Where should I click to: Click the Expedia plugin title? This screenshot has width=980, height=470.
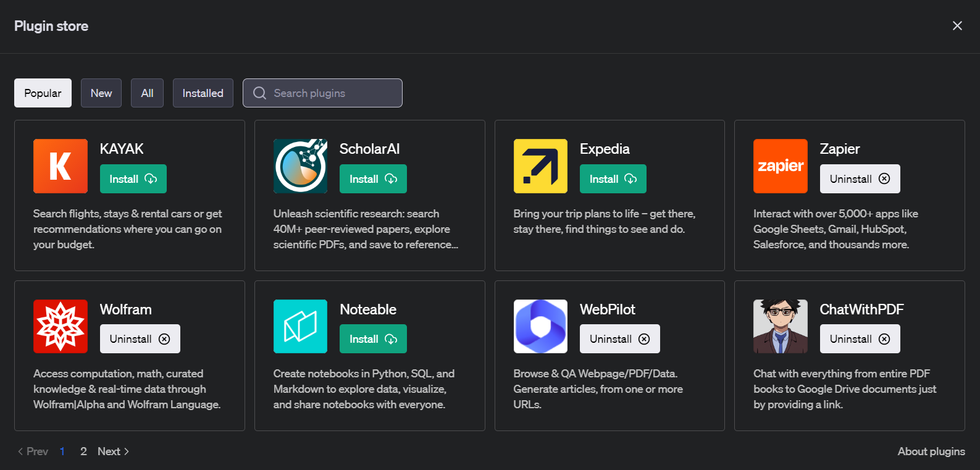[x=605, y=149]
